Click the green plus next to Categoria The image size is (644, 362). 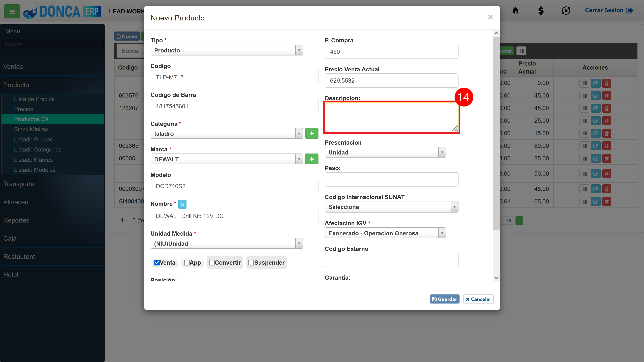311,133
